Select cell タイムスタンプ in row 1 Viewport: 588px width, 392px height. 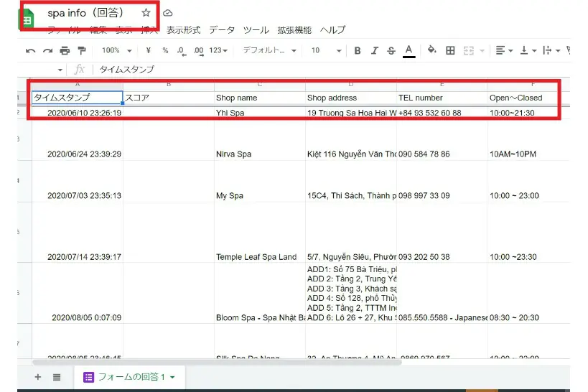pyautogui.click(x=78, y=98)
